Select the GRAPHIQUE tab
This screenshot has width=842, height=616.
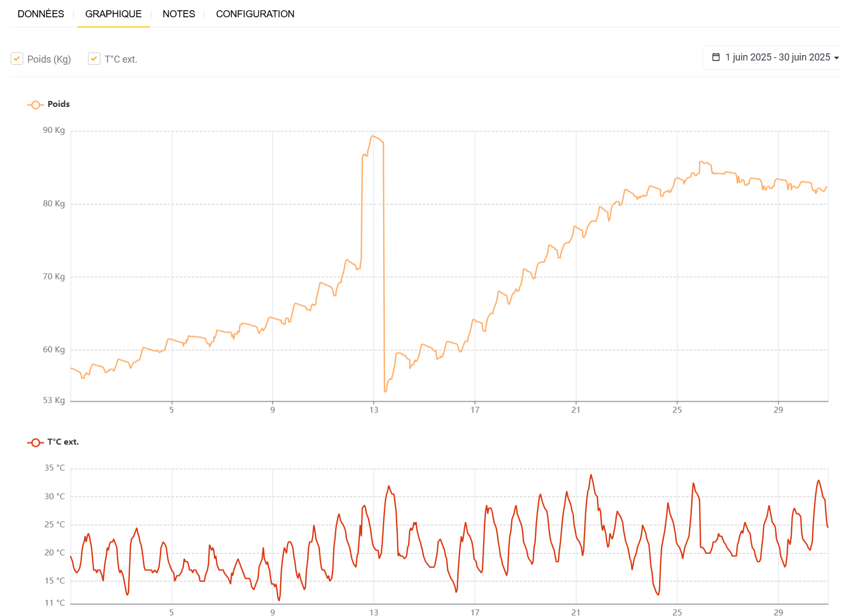(113, 14)
